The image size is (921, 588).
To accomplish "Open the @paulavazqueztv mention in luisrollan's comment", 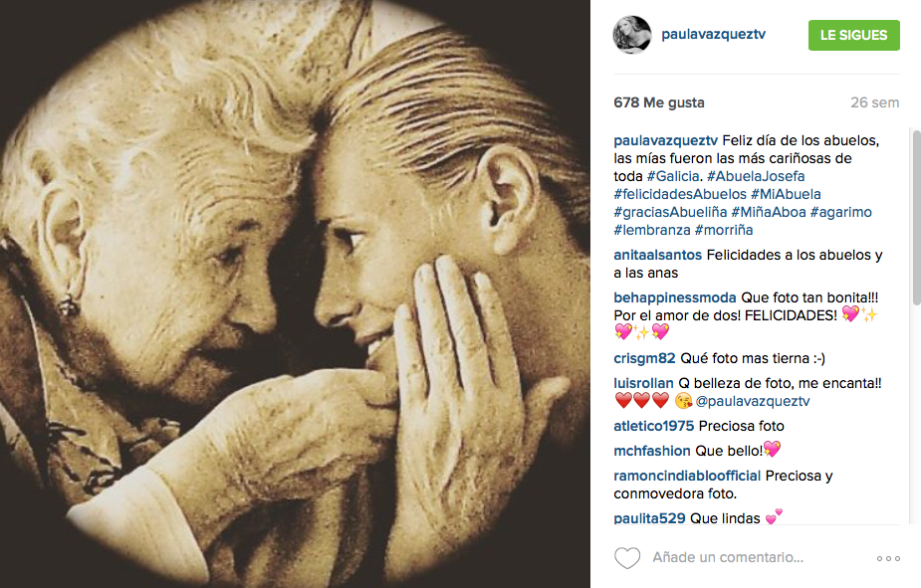I will pyautogui.click(x=753, y=401).
